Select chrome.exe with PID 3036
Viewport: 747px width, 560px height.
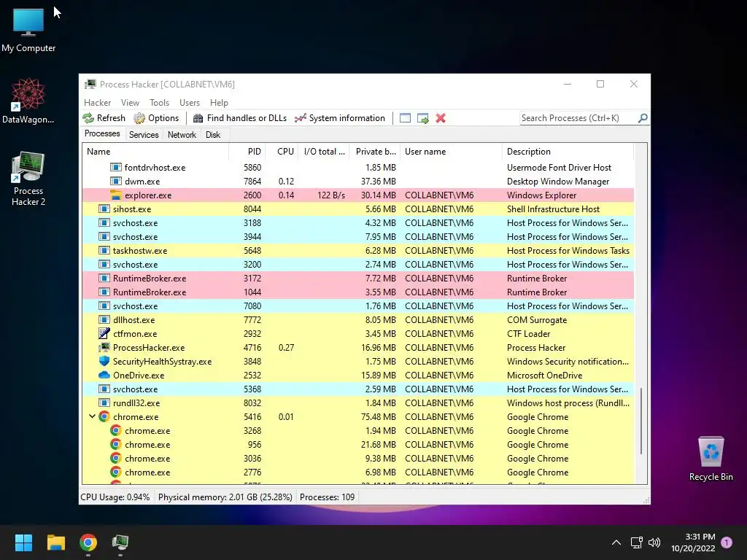click(x=357, y=458)
